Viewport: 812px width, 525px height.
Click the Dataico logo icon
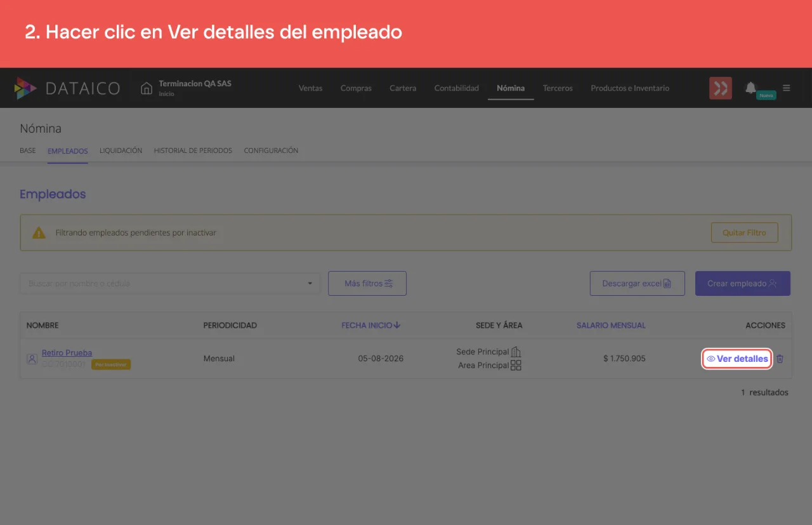tap(25, 88)
